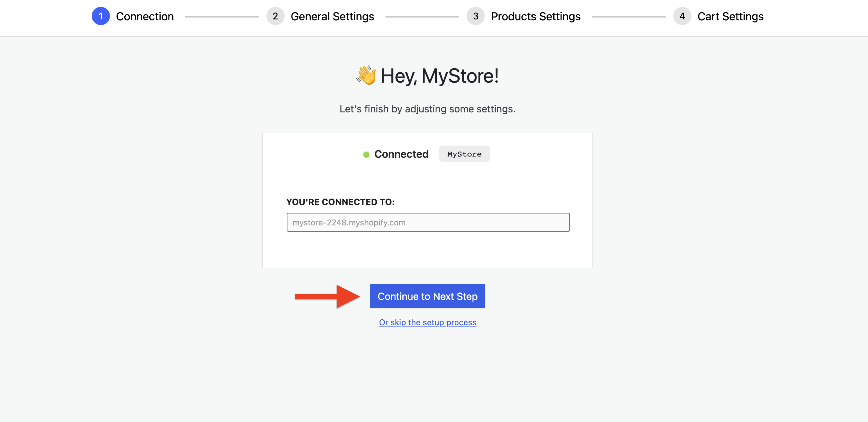Click the step 3 circle icon

point(475,16)
